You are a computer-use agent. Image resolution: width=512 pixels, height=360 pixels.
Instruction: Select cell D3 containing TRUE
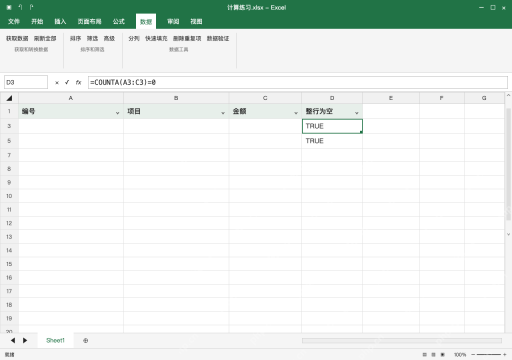tap(332, 126)
